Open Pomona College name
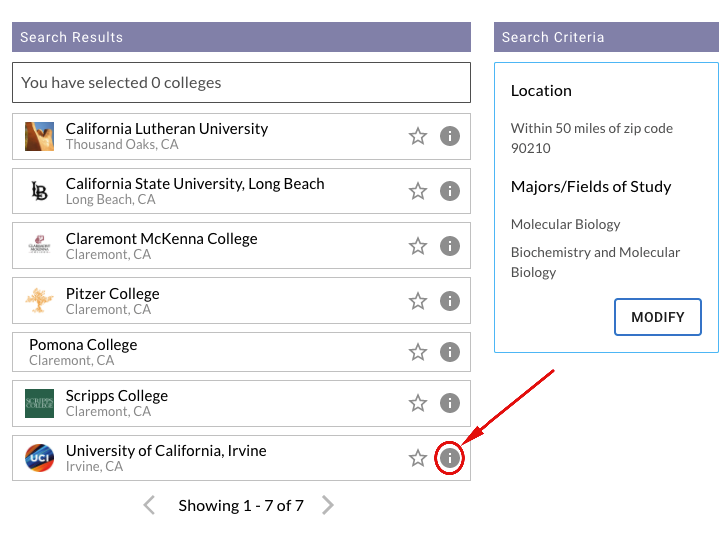 click(x=83, y=345)
